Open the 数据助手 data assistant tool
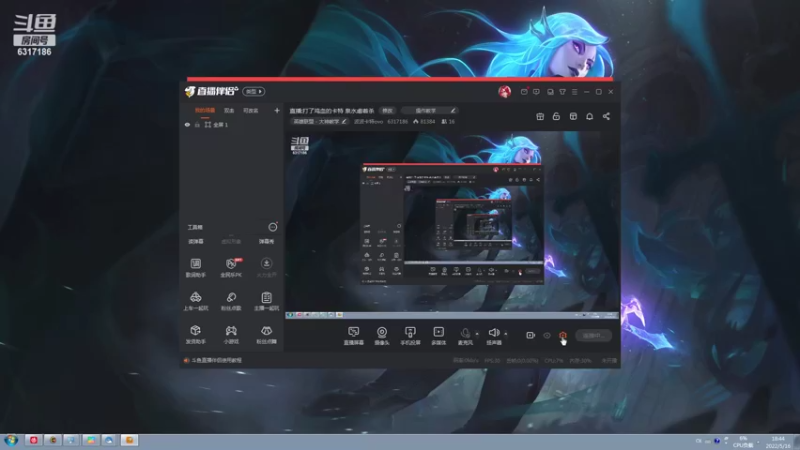The height and width of the screenshot is (450, 800). [x=195, y=267]
